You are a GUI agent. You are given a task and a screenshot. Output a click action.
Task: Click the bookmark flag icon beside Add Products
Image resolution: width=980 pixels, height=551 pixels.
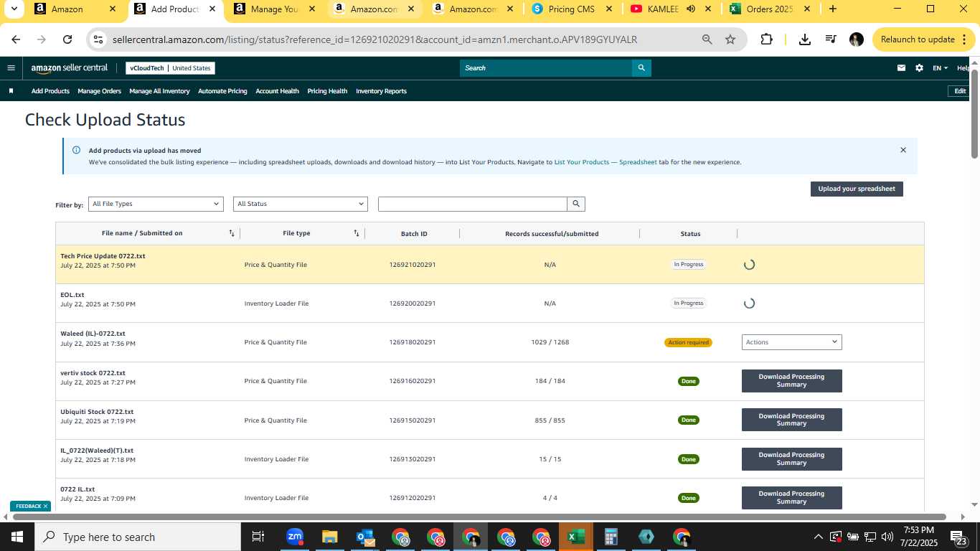11,91
